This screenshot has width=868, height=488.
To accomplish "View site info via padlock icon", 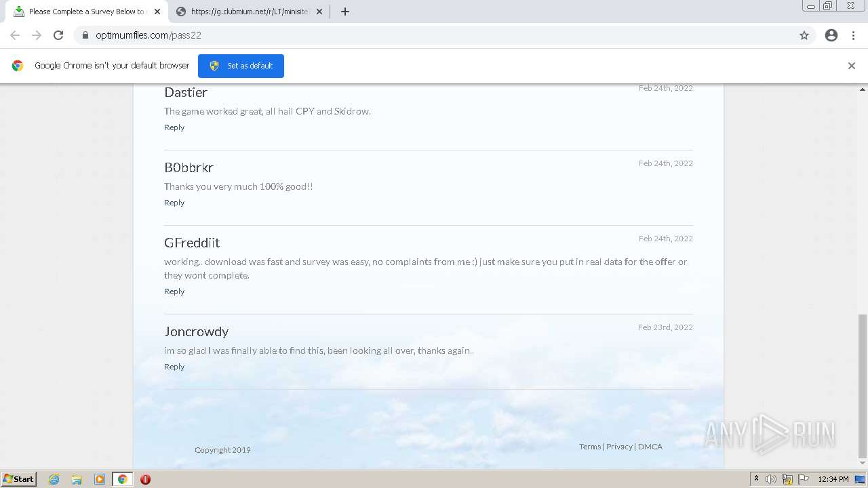I will point(85,35).
